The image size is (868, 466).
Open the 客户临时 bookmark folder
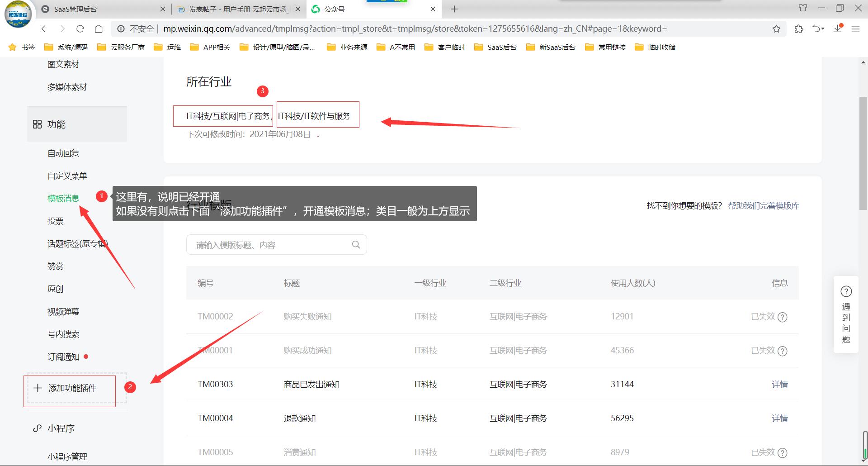(444, 47)
